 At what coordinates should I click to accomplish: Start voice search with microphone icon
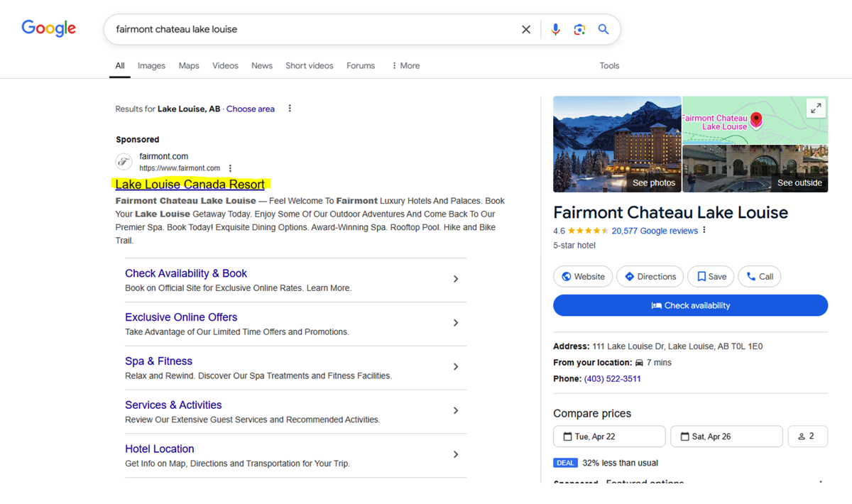[x=555, y=29]
